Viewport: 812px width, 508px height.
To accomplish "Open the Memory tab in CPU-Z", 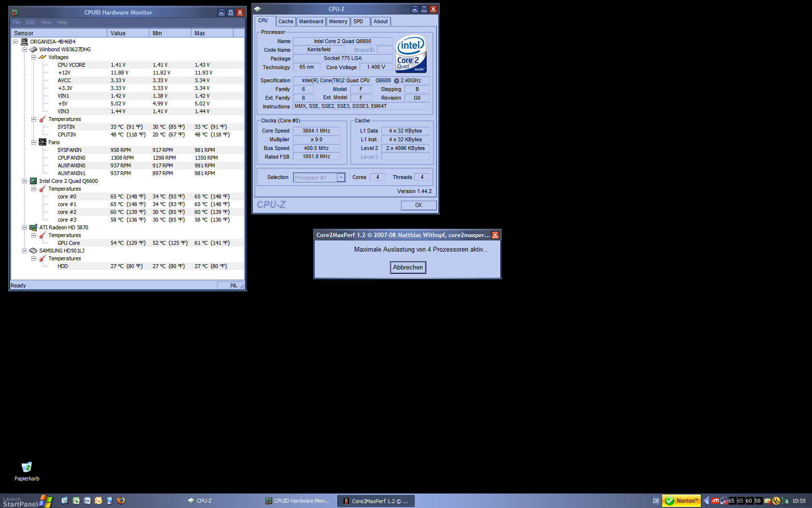I will tap(338, 21).
